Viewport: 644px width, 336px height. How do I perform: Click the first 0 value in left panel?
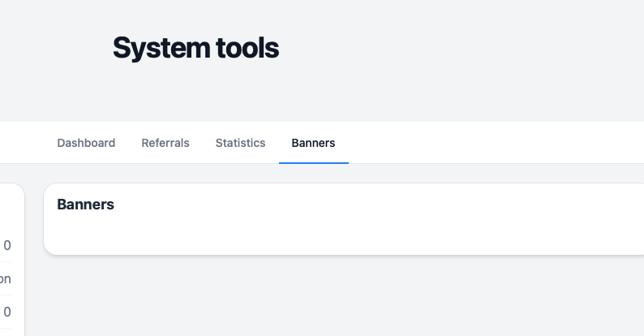pos(7,245)
